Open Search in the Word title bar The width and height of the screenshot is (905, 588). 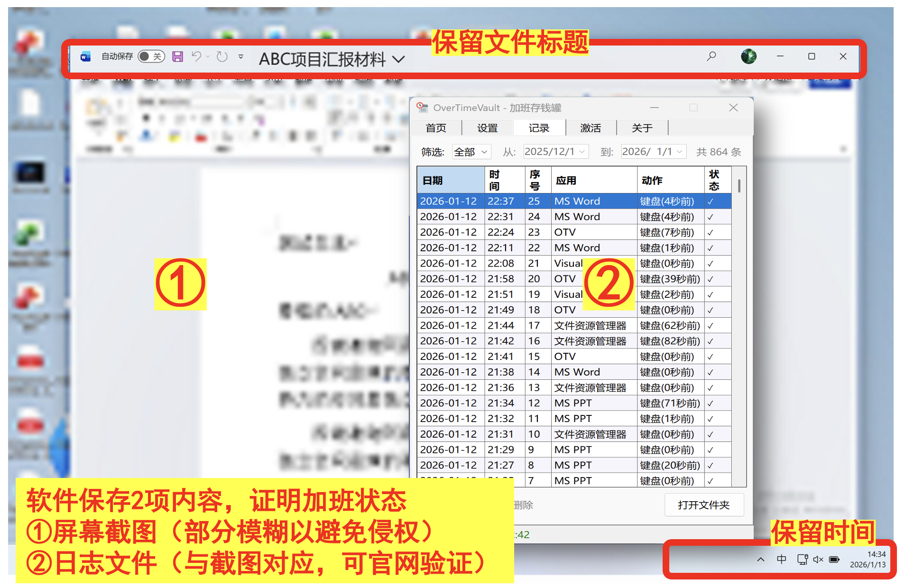click(x=711, y=56)
